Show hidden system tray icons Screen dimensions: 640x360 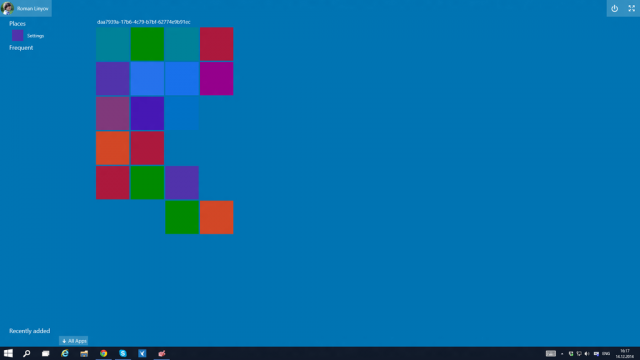(562, 354)
